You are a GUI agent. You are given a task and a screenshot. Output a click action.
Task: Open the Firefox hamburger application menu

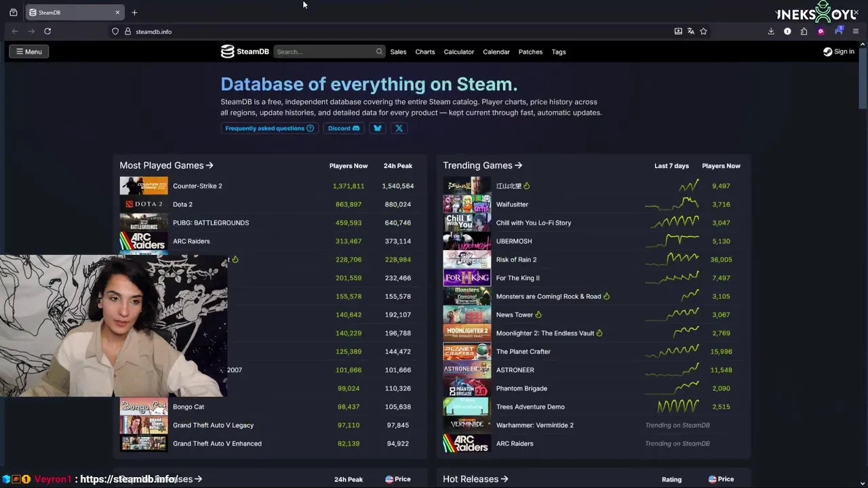855,31
